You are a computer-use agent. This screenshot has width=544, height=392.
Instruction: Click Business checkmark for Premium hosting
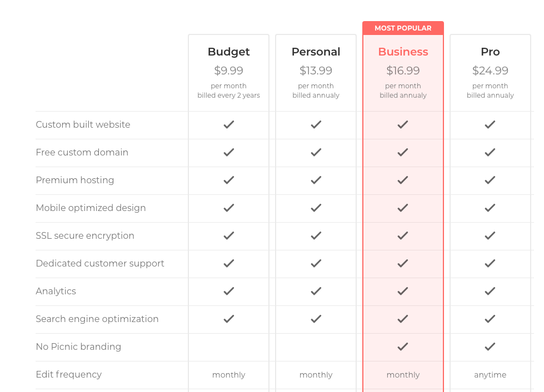403,180
